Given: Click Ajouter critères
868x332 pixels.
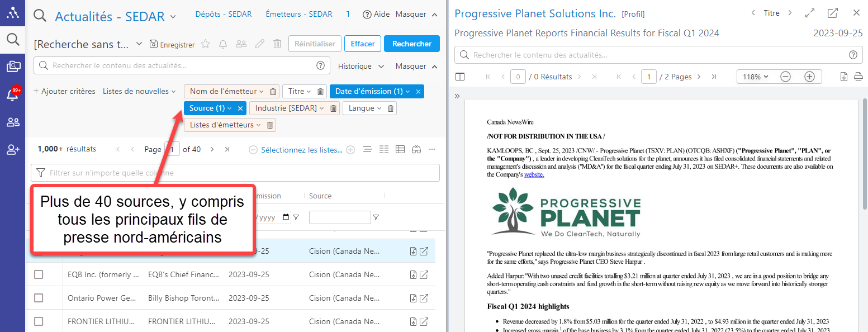Looking at the screenshot, I should tap(64, 91).
